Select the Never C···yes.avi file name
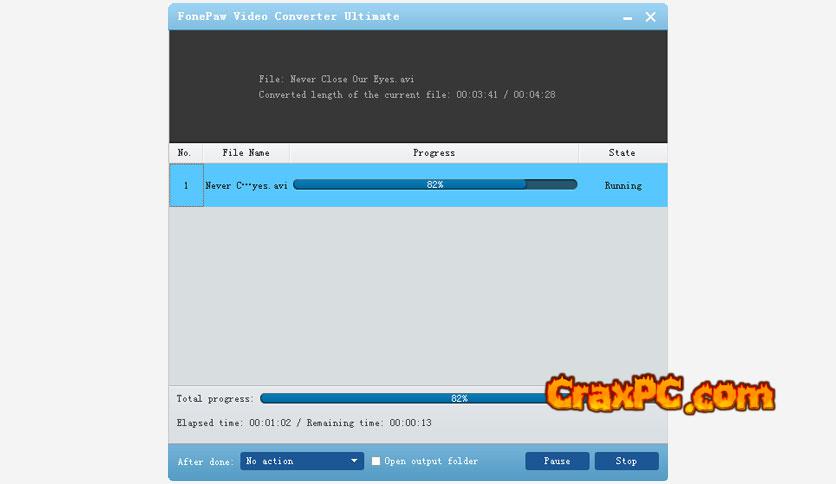 [x=246, y=186]
